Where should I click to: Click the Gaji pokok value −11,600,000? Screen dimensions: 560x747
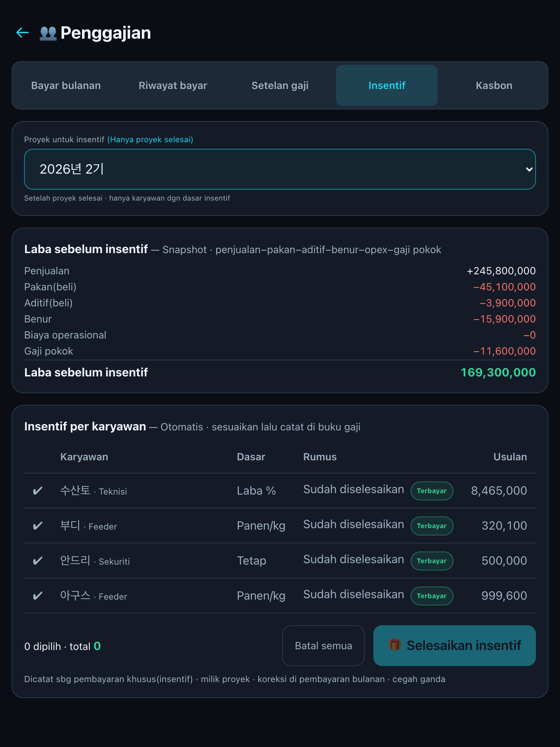coord(505,351)
